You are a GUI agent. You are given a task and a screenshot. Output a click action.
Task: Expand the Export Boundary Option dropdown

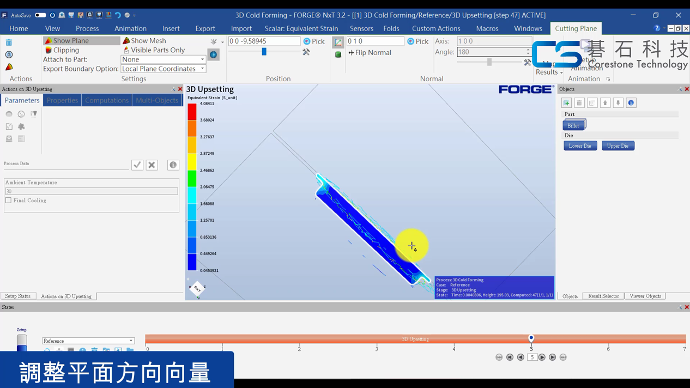pos(163,69)
